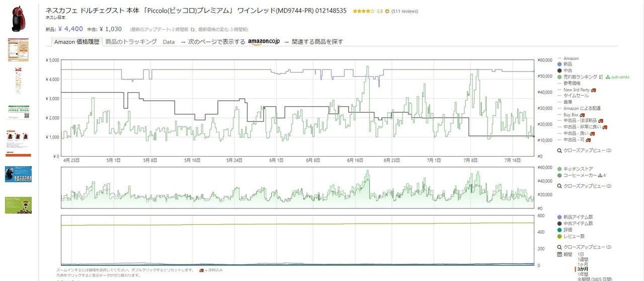Select the second product image thumbnail
644x281 pixels.
(18, 50)
